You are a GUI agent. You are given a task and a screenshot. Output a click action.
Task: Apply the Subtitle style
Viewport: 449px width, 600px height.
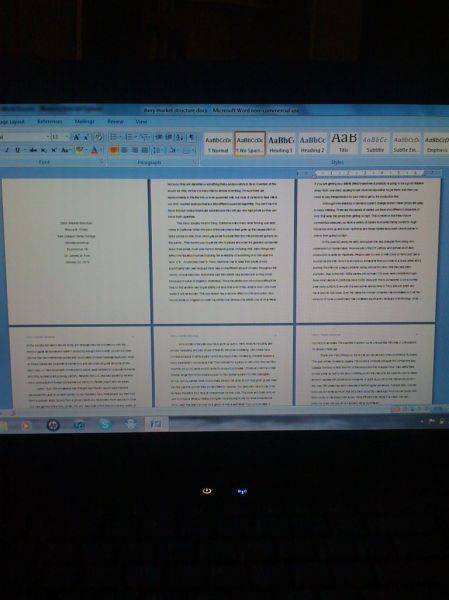[x=375, y=143]
